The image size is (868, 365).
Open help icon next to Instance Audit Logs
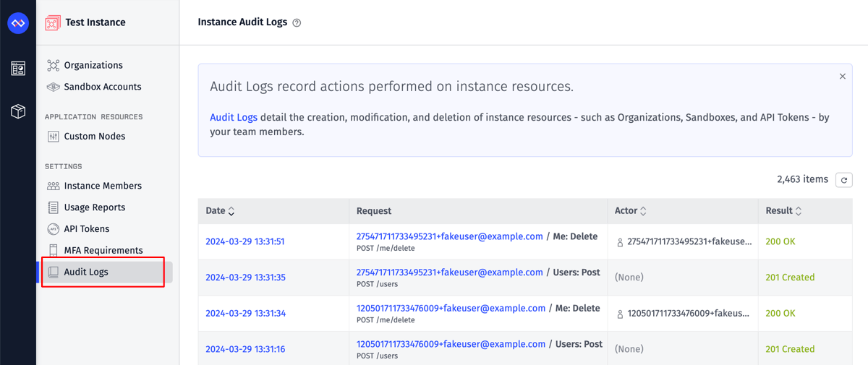297,23
